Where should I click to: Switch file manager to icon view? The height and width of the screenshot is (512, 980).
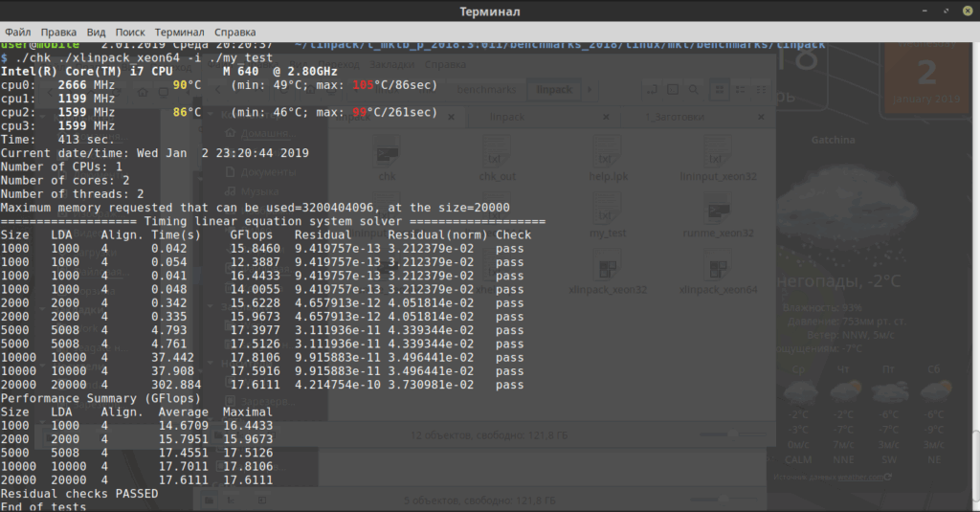coord(720,89)
